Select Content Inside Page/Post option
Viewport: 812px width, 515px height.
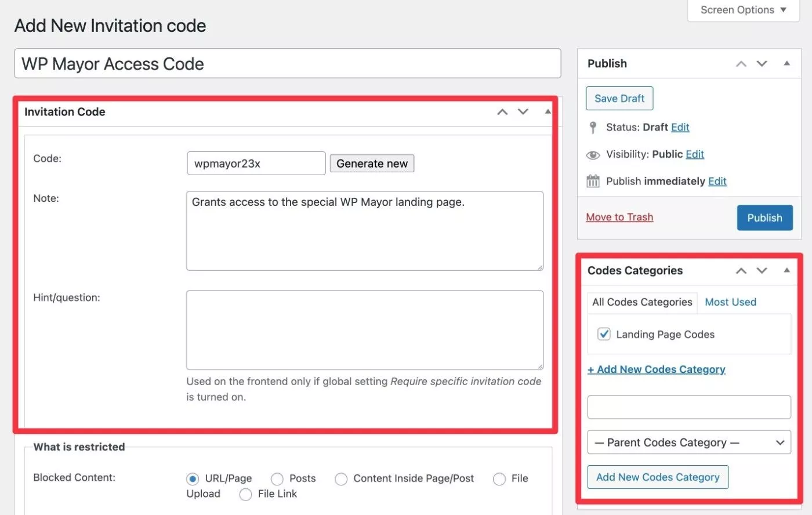tap(341, 479)
